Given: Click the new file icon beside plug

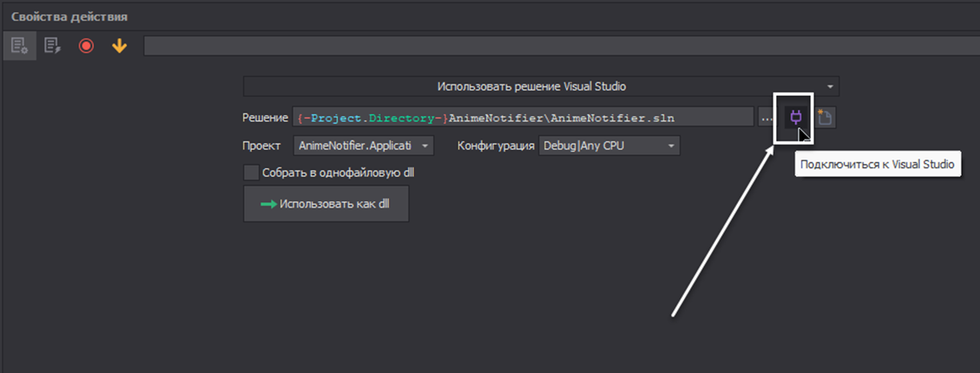Looking at the screenshot, I should (826, 117).
